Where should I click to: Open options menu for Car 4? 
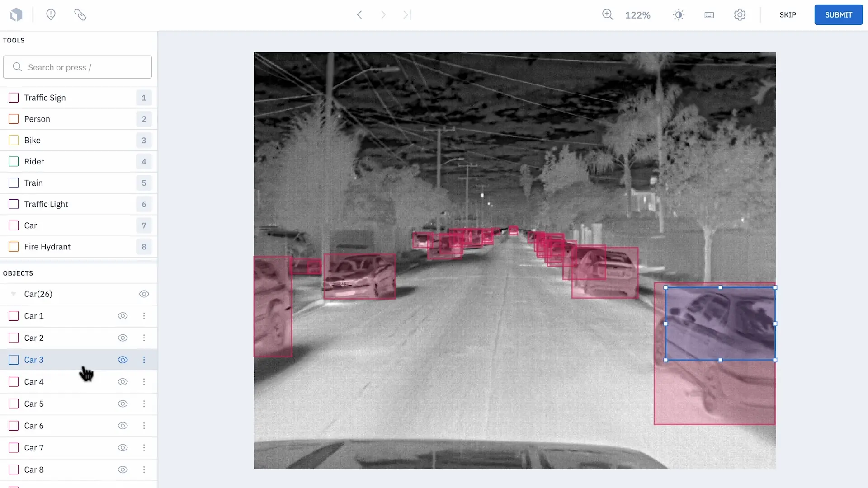coord(144,381)
